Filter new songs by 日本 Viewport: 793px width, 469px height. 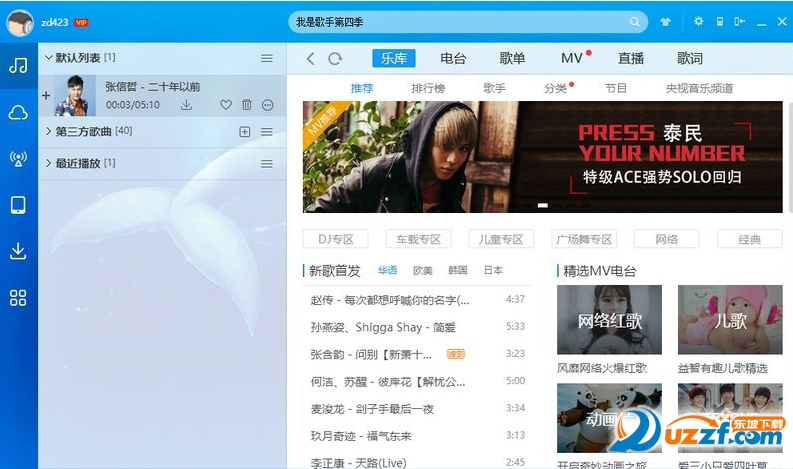point(493,270)
